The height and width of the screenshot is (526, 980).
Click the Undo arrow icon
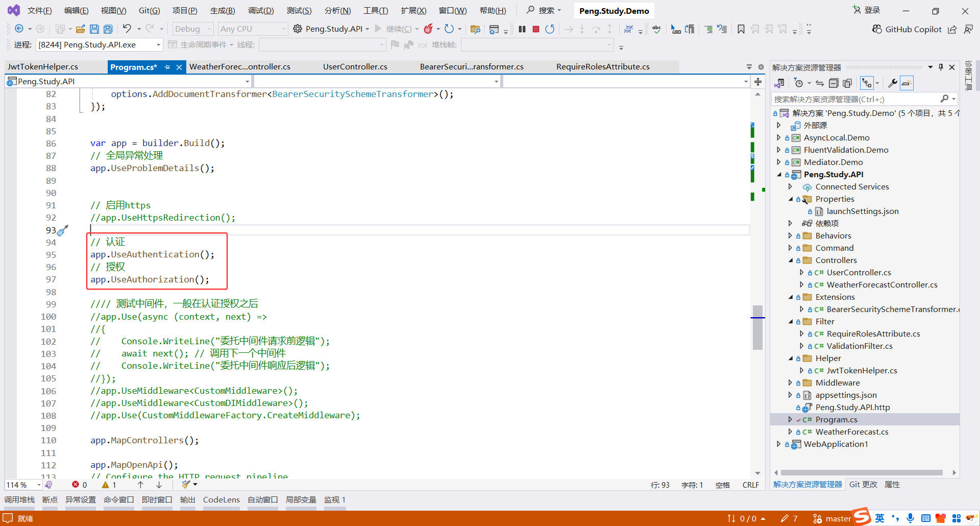(127, 29)
